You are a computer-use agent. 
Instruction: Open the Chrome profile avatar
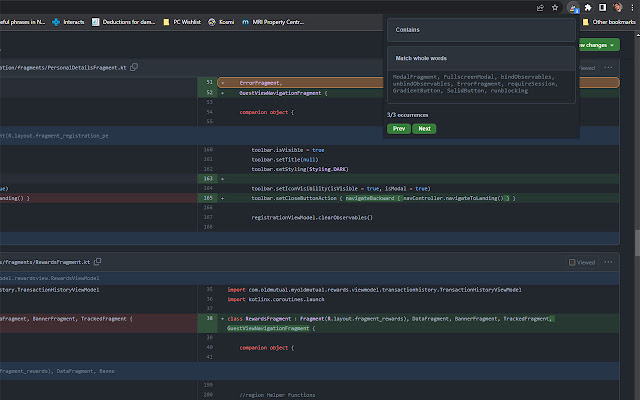pos(618,8)
